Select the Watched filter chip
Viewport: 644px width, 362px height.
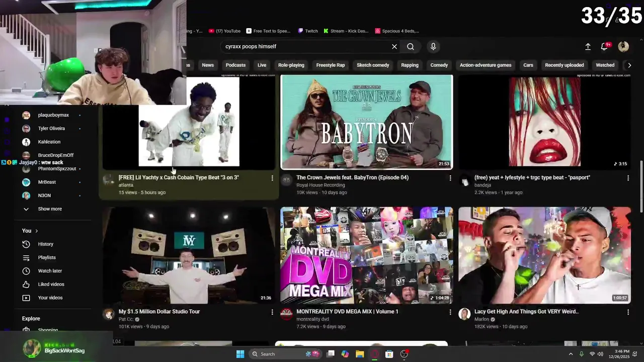pyautogui.click(x=605, y=65)
